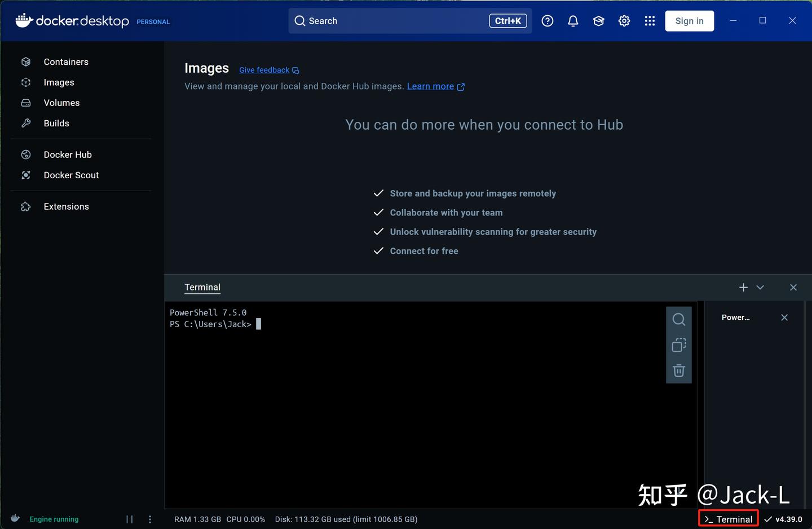The image size is (812, 529).
Task: Click the Extensions puzzle icon
Action: pos(26,206)
